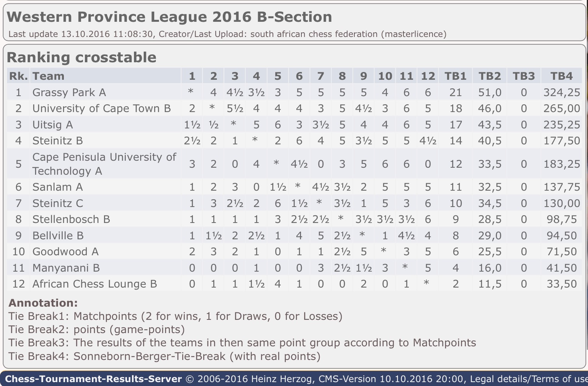
Task: Select the Uitsig A team entry
Action: (53, 125)
